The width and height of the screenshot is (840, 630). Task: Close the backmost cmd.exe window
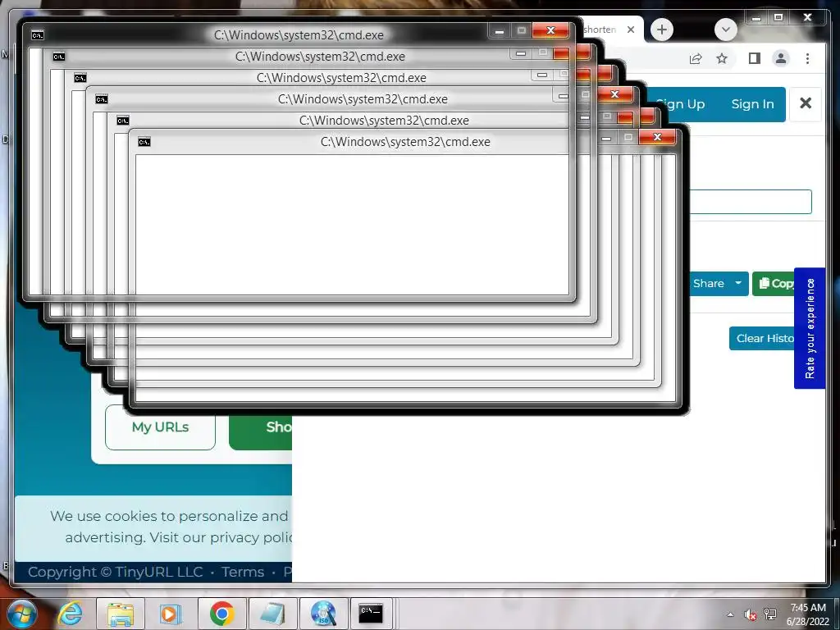550,30
